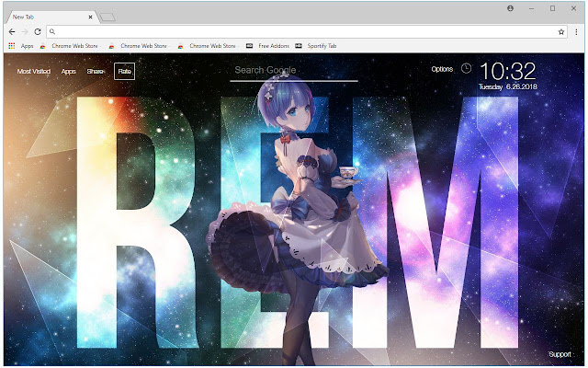
Task: Reload the page with the refresh icon
Action: (38, 32)
